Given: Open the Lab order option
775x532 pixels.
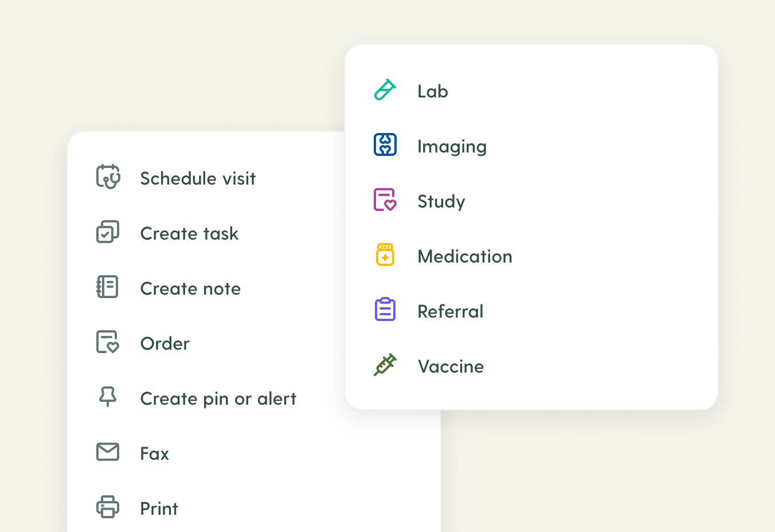Looking at the screenshot, I should [x=432, y=91].
